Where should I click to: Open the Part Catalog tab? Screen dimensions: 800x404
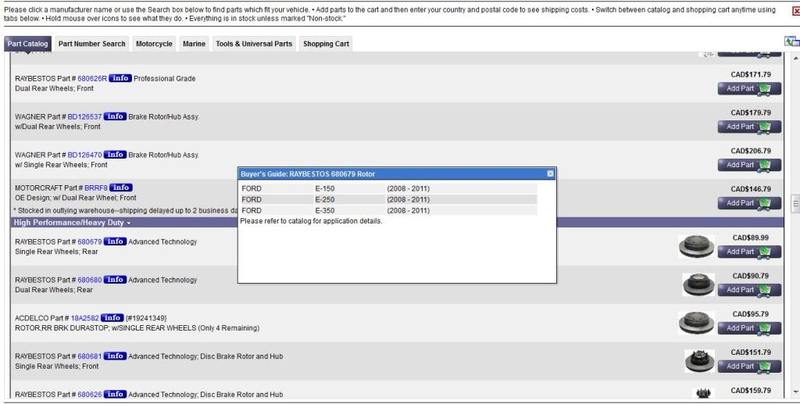(x=28, y=44)
